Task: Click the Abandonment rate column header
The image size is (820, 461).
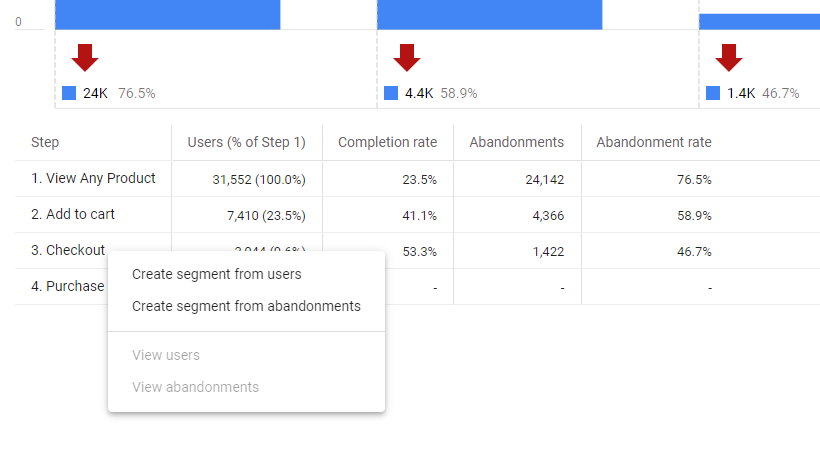Action: (x=654, y=142)
